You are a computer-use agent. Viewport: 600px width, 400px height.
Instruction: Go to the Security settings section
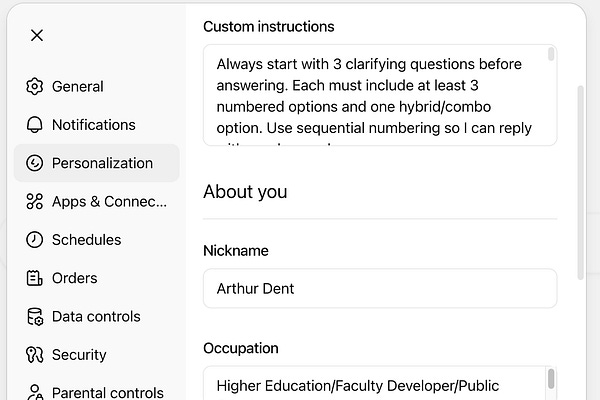pyautogui.click(x=79, y=355)
